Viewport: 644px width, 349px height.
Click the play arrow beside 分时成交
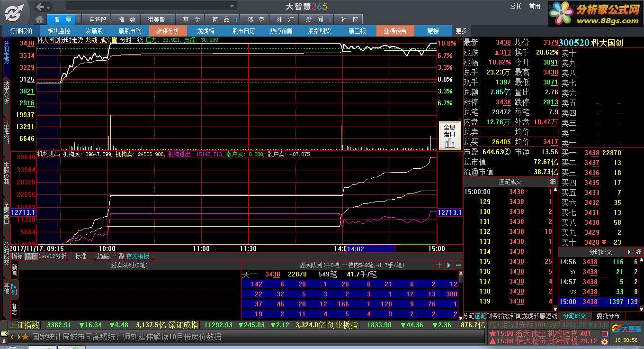coord(629,252)
